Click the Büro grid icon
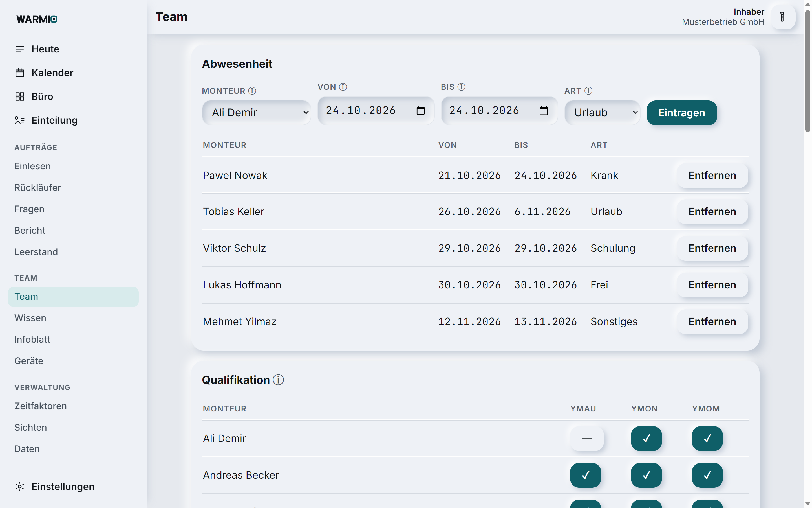 tap(20, 97)
